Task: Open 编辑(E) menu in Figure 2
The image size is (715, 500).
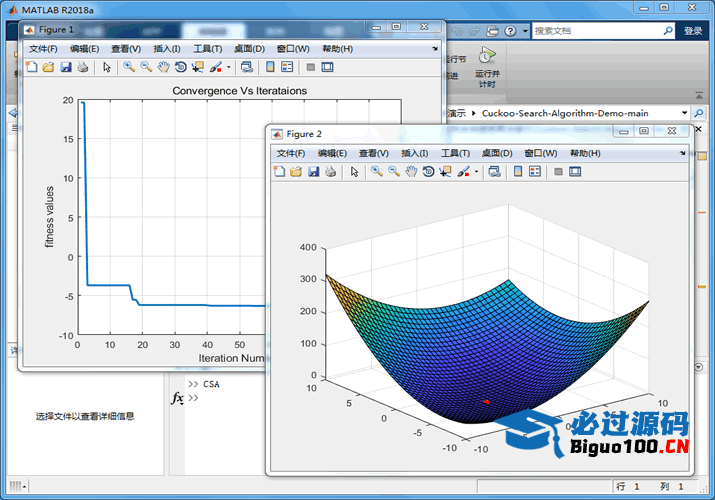Action: [x=332, y=153]
